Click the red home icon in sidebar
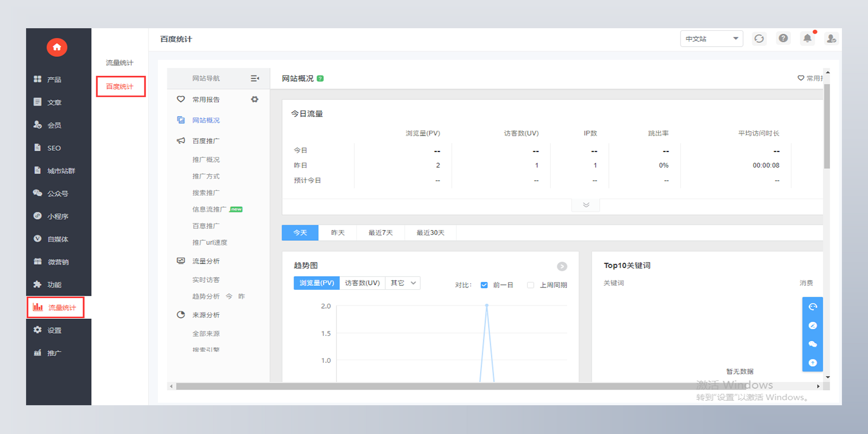The height and width of the screenshot is (434, 868). click(x=57, y=47)
